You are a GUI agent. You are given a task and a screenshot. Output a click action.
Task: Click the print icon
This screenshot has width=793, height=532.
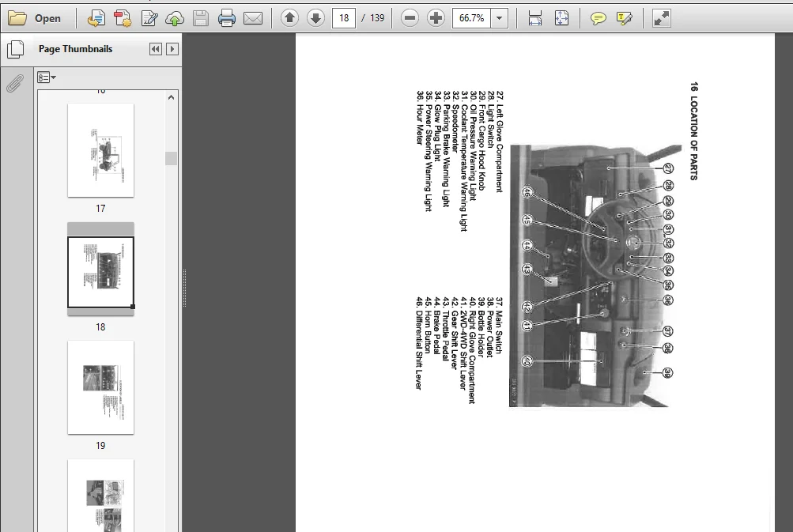point(227,18)
